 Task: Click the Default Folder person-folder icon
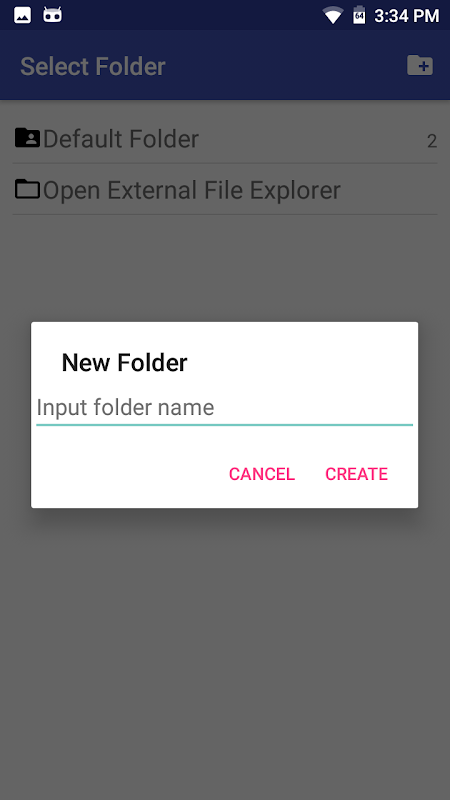tap(27, 138)
